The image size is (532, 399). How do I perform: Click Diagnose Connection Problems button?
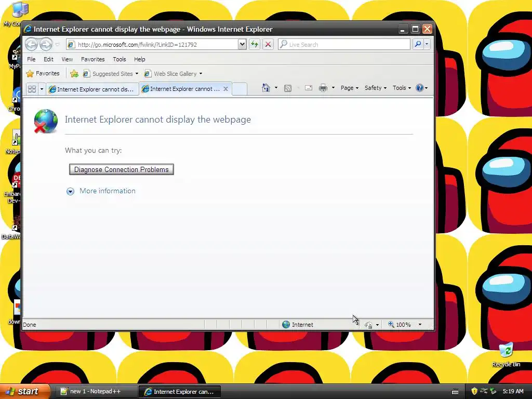coord(122,169)
